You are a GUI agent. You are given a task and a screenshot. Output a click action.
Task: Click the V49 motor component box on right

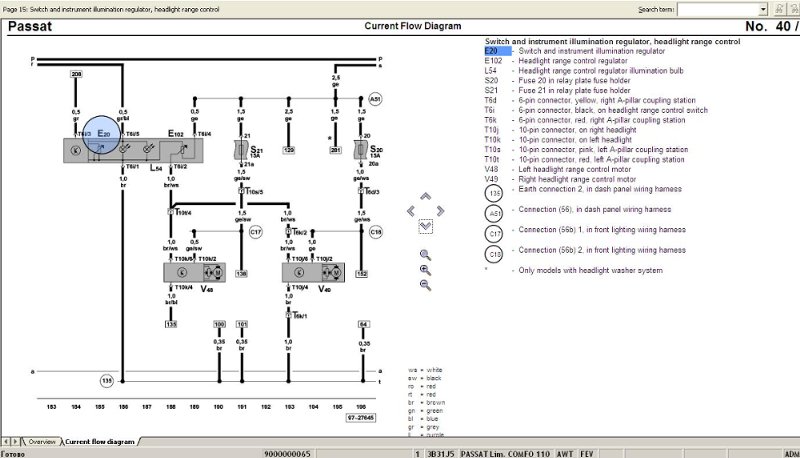(313, 273)
